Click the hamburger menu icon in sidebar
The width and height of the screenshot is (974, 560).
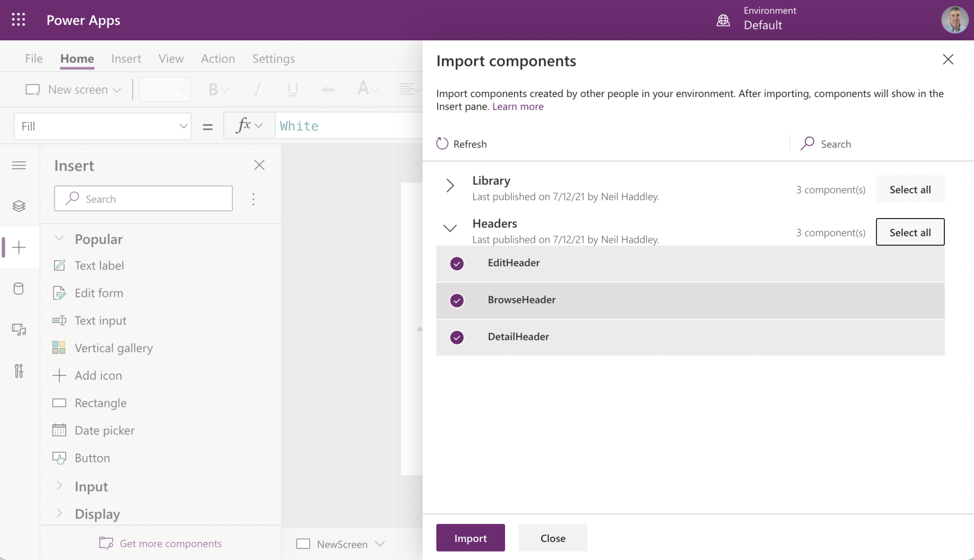click(19, 165)
